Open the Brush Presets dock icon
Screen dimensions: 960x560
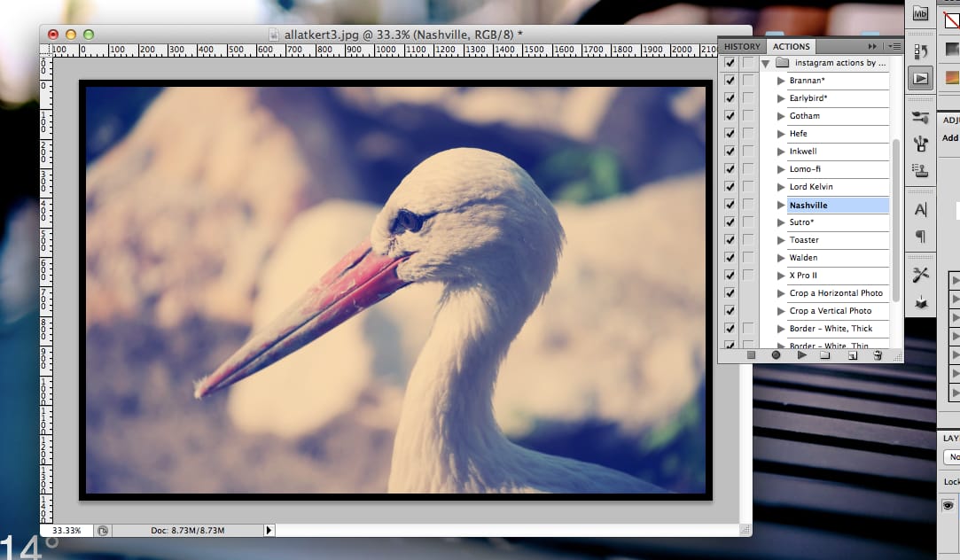920,117
